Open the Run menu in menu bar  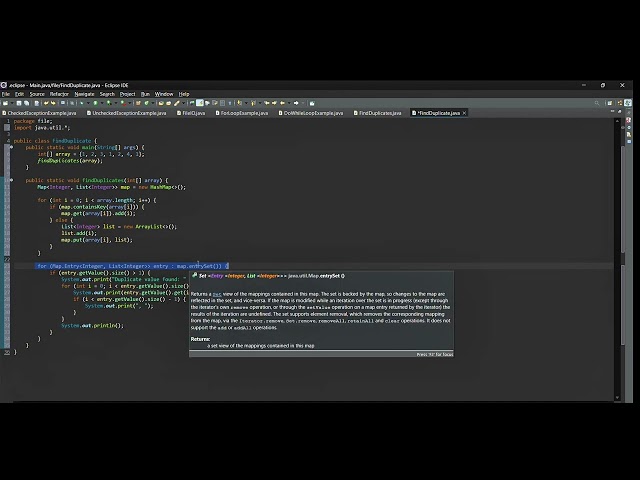pos(145,94)
